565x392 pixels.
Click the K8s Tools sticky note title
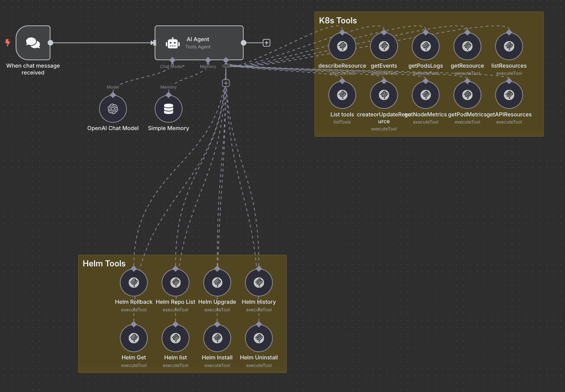point(338,21)
